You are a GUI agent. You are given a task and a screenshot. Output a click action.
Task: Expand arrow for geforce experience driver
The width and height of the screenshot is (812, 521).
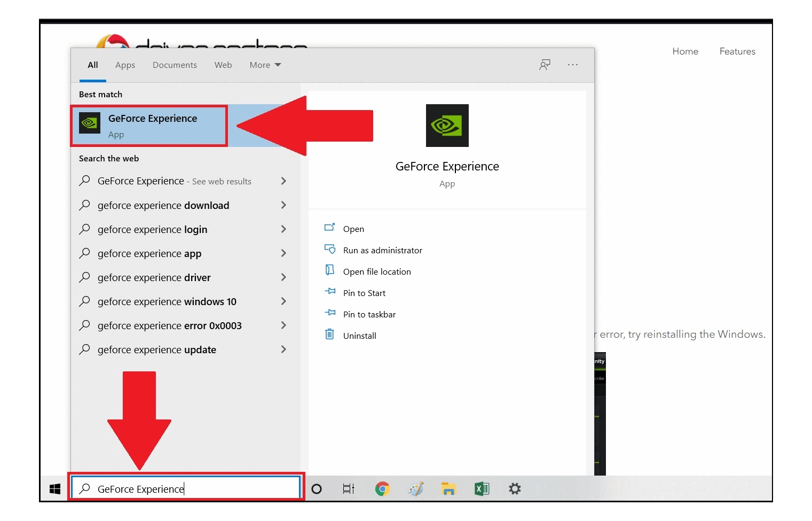point(283,277)
